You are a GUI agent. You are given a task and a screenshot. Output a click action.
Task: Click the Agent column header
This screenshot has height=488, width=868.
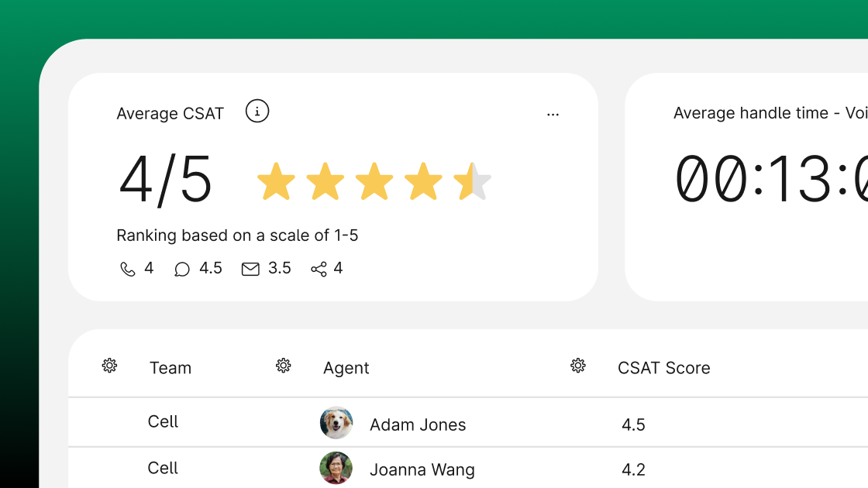click(x=346, y=368)
